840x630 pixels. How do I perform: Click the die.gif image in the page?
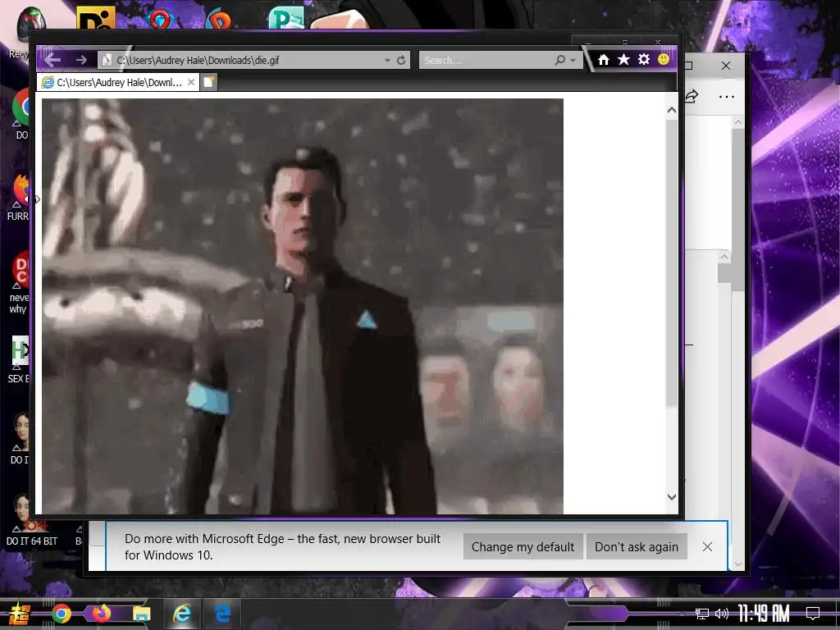coord(303,306)
